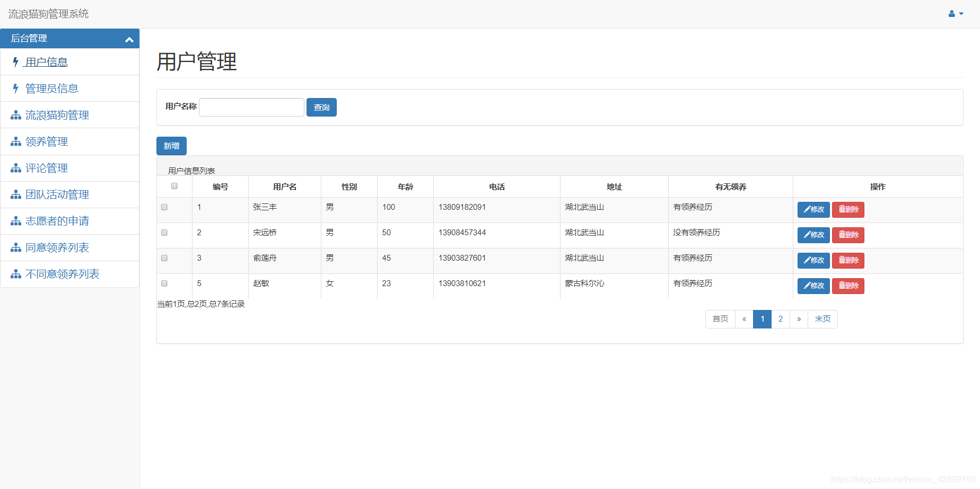
Task: Check the checkbox for row 赵敏
Action: (164, 283)
